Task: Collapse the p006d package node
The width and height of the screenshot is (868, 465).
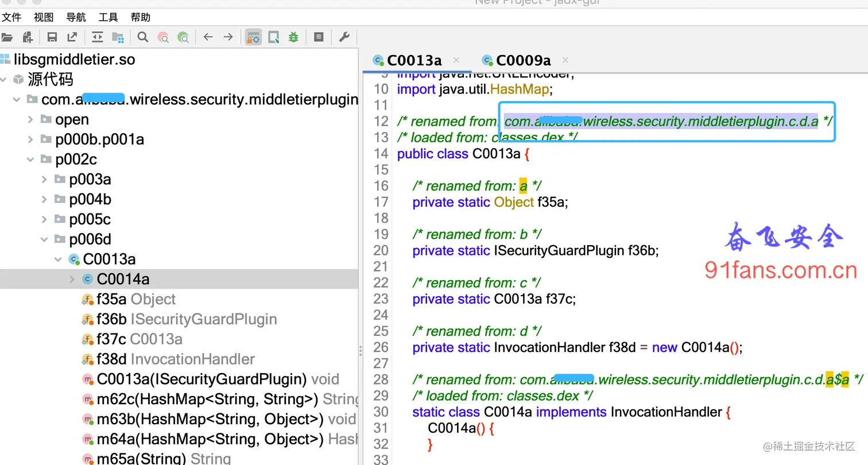Action: point(44,239)
